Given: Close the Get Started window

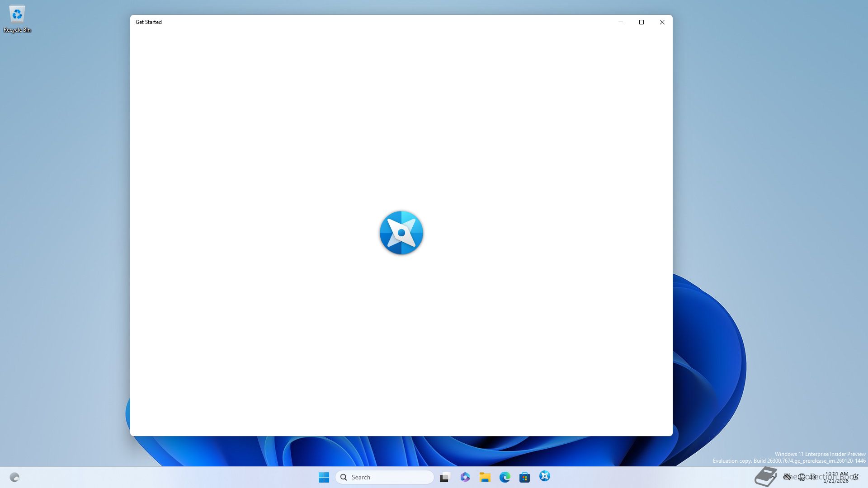Looking at the screenshot, I should click(662, 22).
